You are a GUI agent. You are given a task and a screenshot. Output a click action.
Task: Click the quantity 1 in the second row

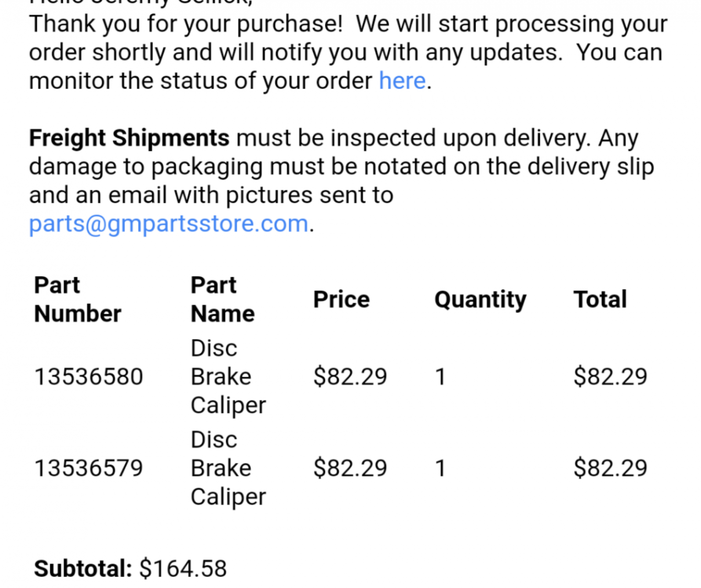[x=440, y=468]
